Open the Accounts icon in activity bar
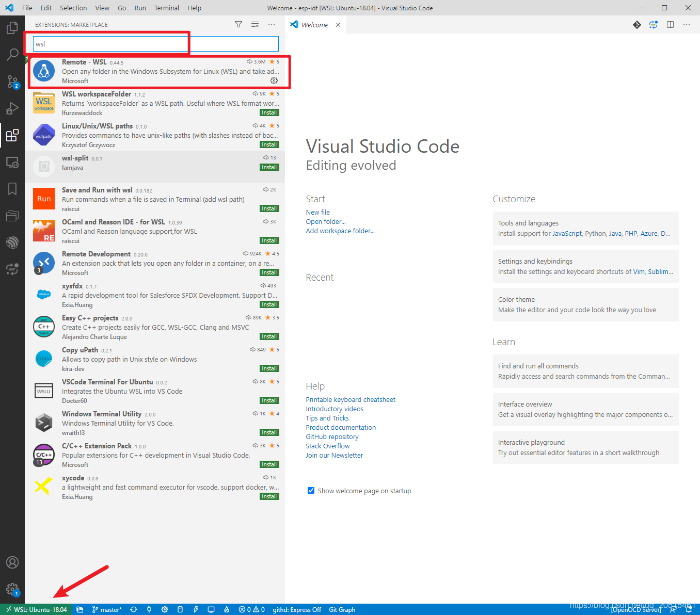The height and width of the screenshot is (615, 700). [12, 562]
